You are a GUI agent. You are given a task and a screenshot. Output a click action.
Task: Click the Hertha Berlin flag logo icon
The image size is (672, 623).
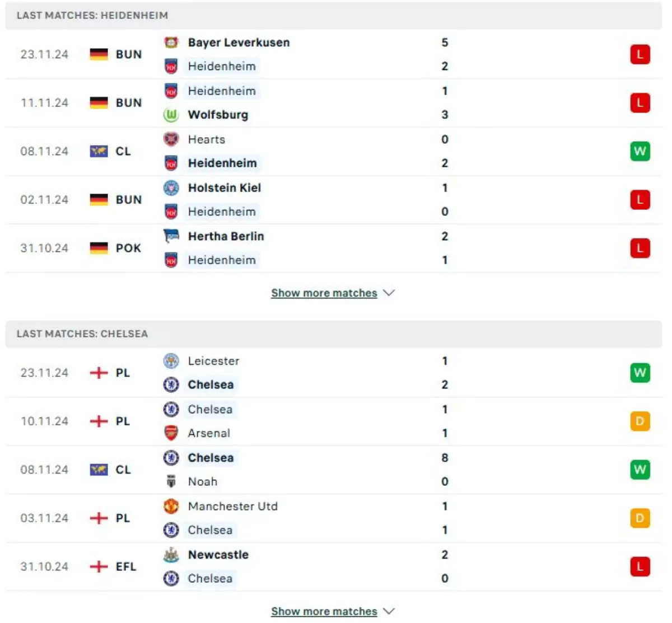click(171, 236)
